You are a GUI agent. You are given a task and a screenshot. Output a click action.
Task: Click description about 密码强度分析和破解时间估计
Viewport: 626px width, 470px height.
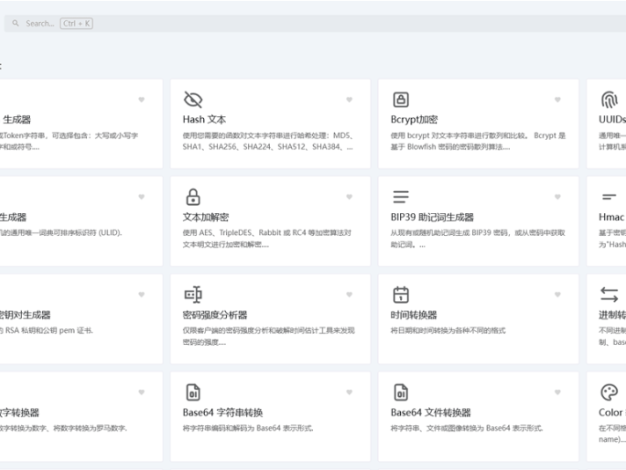click(269, 336)
